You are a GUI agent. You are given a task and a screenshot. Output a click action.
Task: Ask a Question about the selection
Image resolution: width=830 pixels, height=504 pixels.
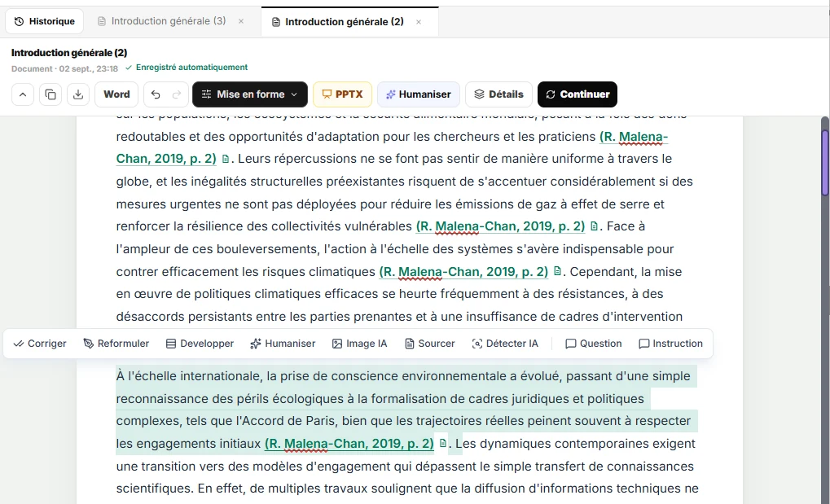pyautogui.click(x=594, y=344)
